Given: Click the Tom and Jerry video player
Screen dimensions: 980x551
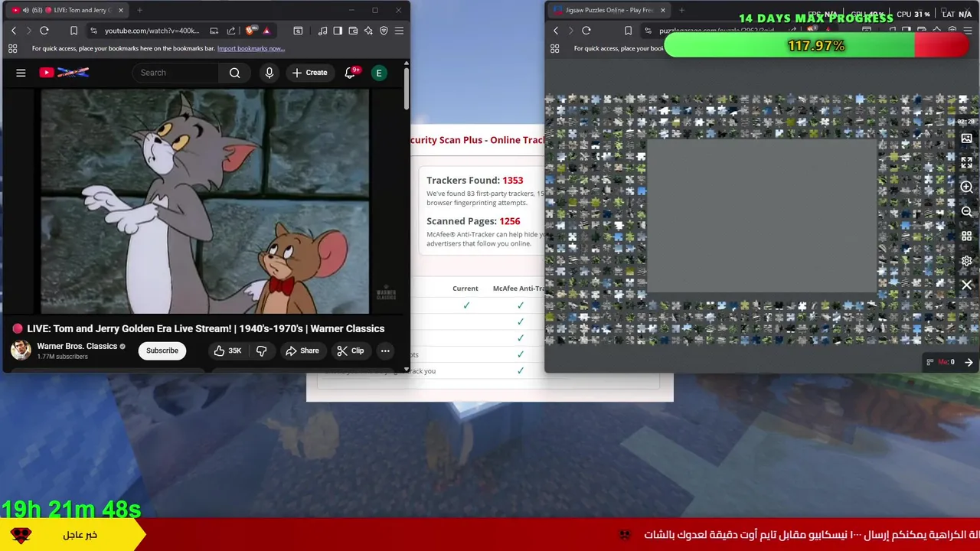Looking at the screenshot, I should [205, 201].
